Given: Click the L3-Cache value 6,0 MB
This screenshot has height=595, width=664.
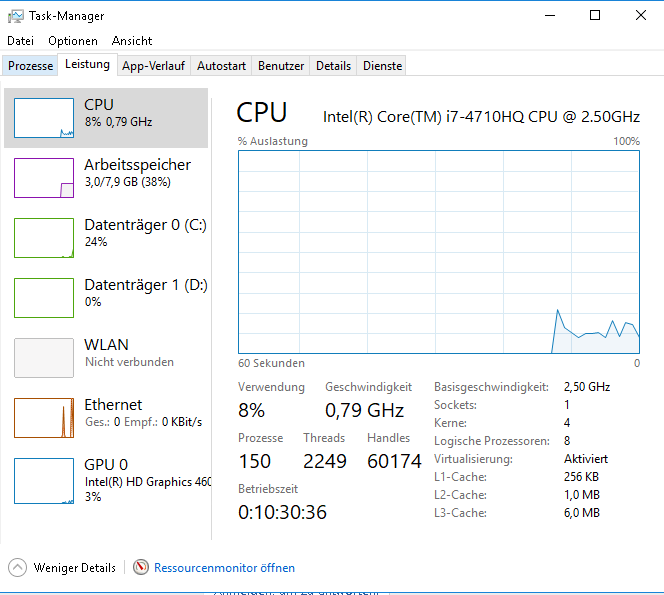Looking at the screenshot, I should [582, 513].
